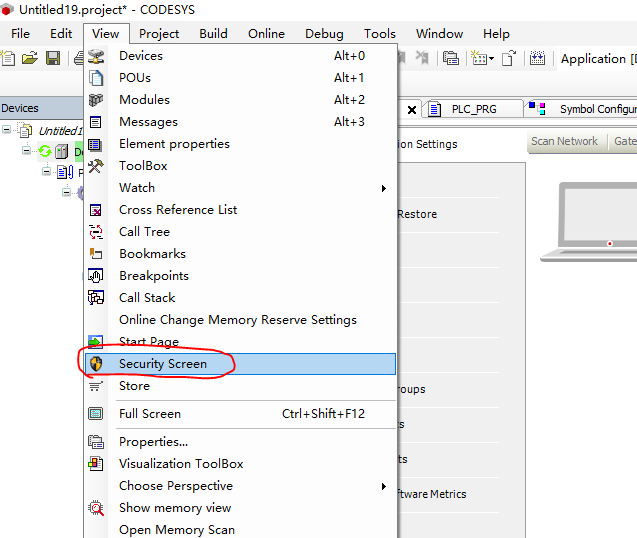
Task: Open the new object toolbar dropdown arrow
Action: click(492, 59)
